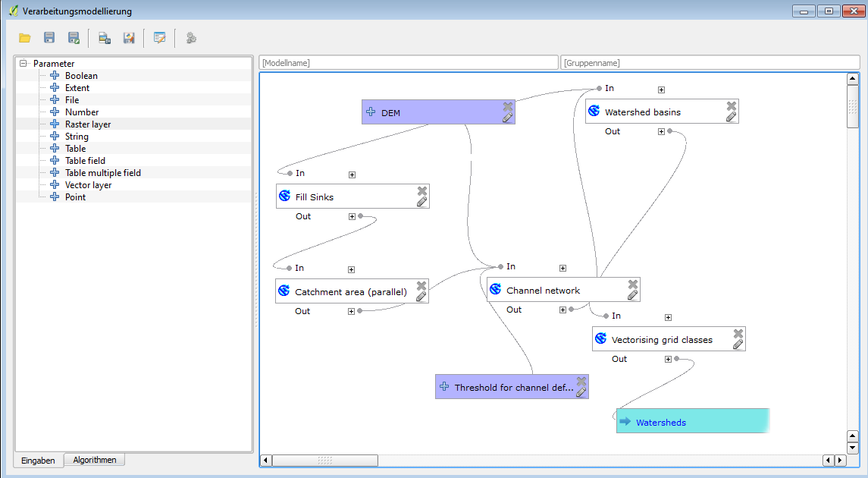The height and width of the screenshot is (478, 868).
Task: Export the model as an image
Action: point(105,38)
